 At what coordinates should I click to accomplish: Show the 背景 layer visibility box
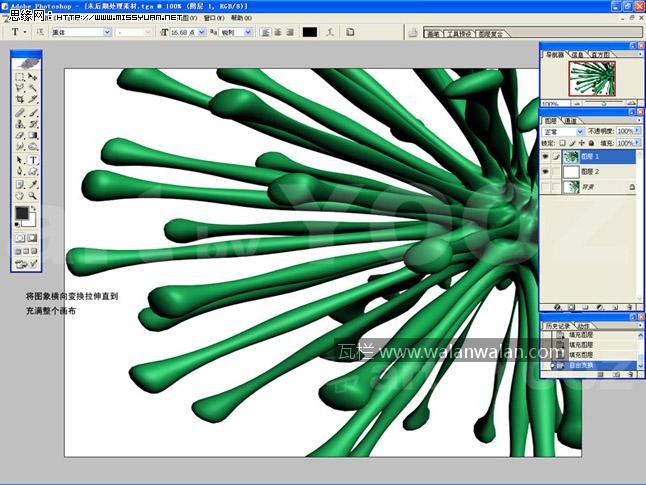545,187
